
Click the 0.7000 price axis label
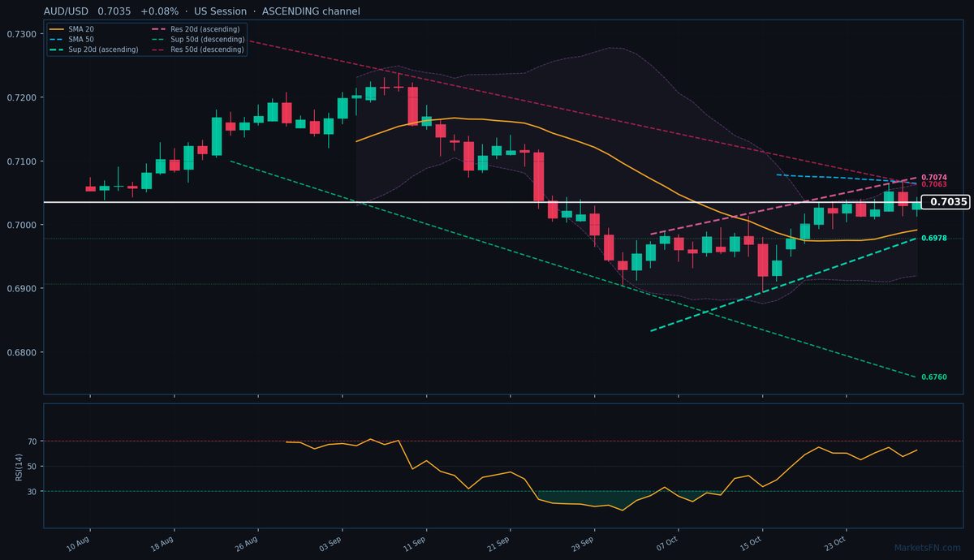[21, 225]
